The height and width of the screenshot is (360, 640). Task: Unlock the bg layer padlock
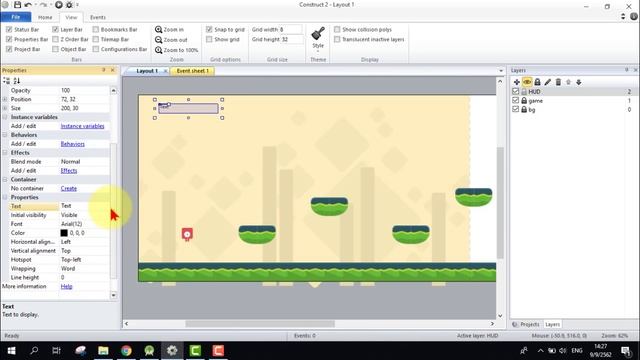click(x=524, y=109)
